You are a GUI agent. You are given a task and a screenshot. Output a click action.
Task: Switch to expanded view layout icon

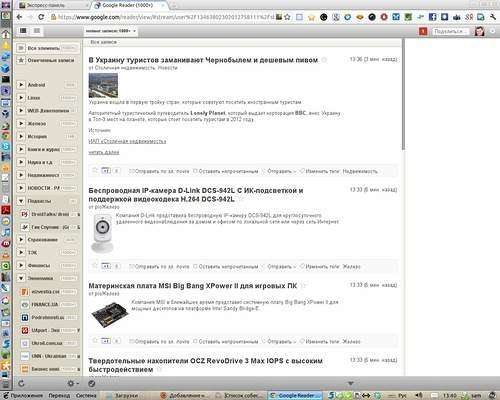tap(23, 31)
